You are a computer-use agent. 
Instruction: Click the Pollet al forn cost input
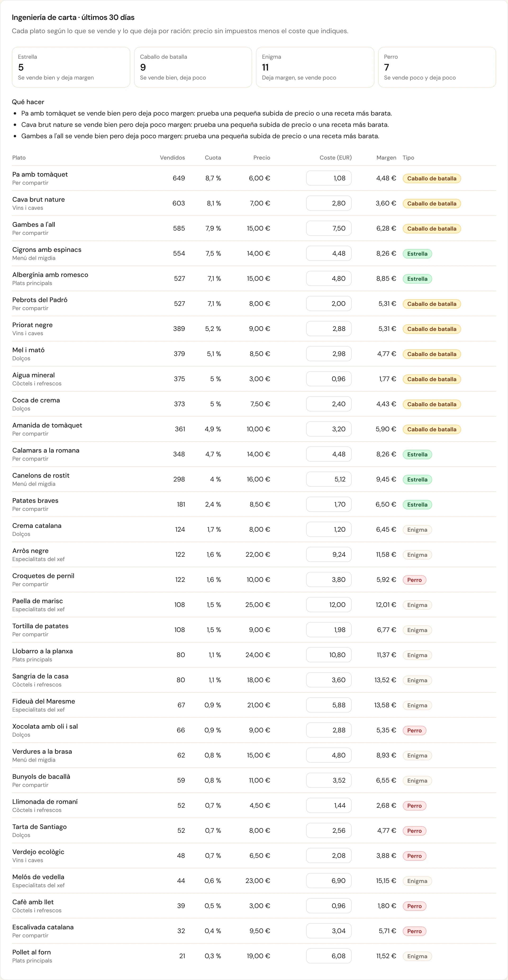point(329,956)
